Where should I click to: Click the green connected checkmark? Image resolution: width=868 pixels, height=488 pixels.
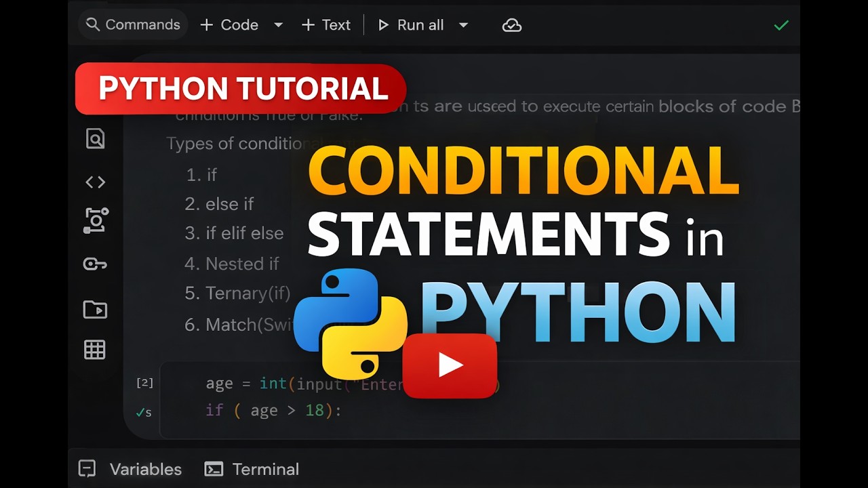pyautogui.click(x=781, y=26)
